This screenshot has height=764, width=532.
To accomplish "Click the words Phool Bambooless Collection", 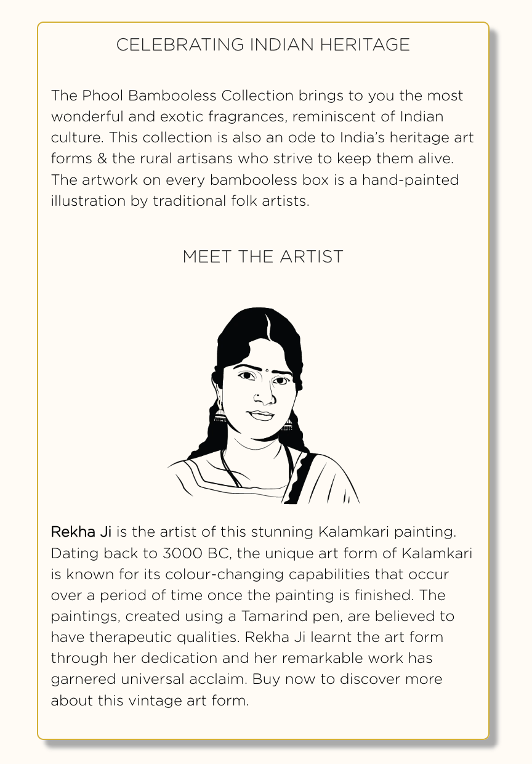I will [x=187, y=96].
